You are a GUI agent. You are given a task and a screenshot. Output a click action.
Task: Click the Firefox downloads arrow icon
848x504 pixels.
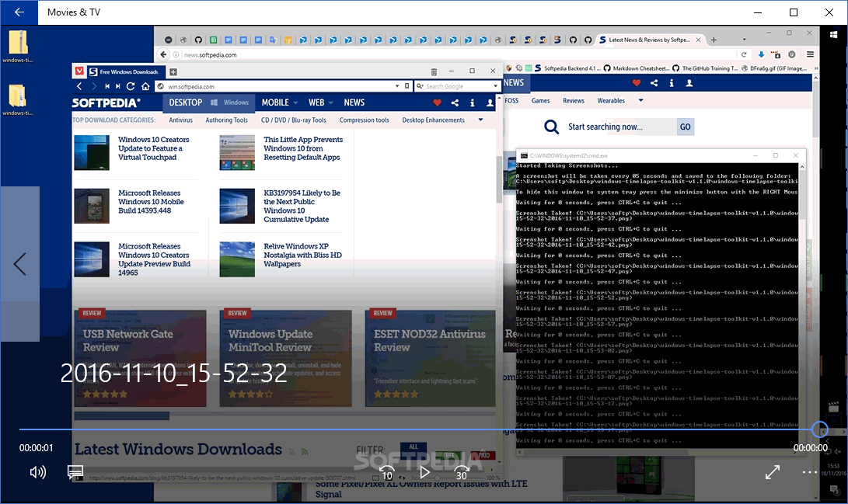[761, 54]
